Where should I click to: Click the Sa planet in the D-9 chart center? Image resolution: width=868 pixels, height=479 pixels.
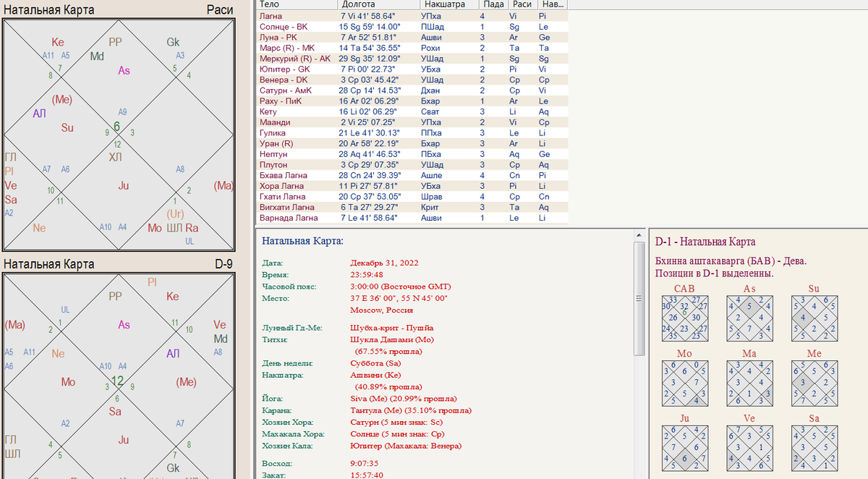pyautogui.click(x=115, y=412)
